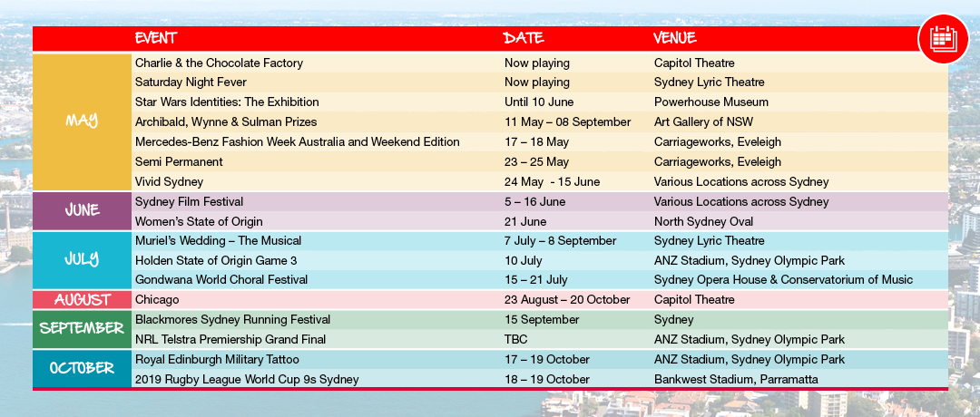Click the '21 June' date
The height and width of the screenshot is (417, 980).
coord(525,221)
